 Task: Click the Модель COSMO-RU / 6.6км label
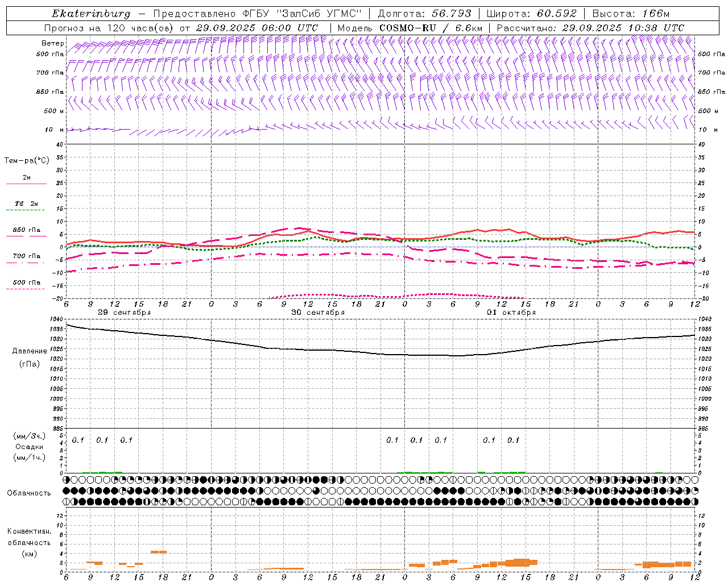[410, 28]
